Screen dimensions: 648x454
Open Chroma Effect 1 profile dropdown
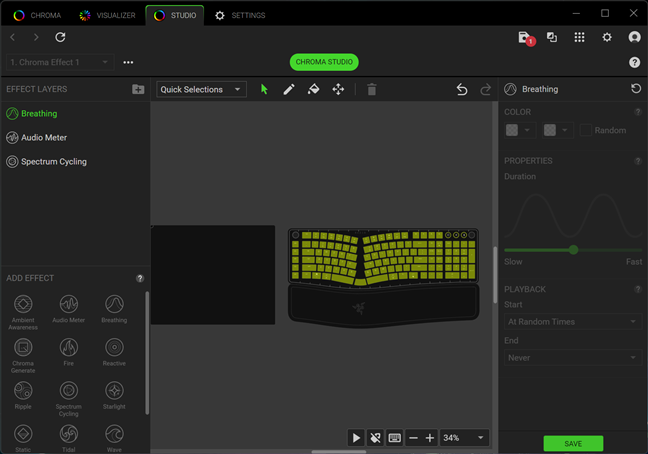pyautogui.click(x=60, y=62)
